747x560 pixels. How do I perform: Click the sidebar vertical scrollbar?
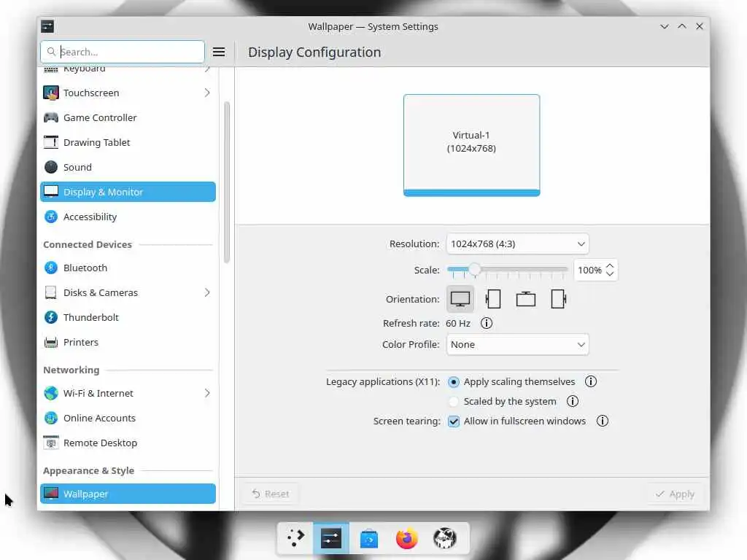click(x=227, y=182)
